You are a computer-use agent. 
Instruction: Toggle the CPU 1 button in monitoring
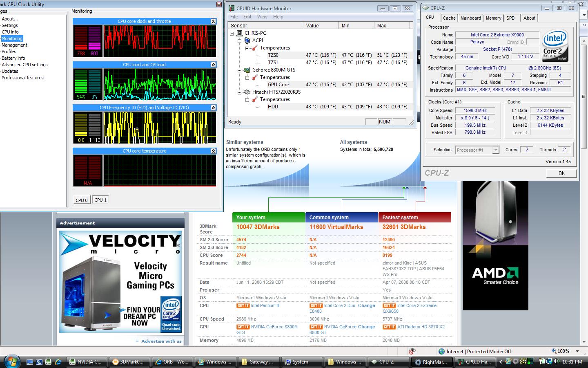pyautogui.click(x=100, y=200)
